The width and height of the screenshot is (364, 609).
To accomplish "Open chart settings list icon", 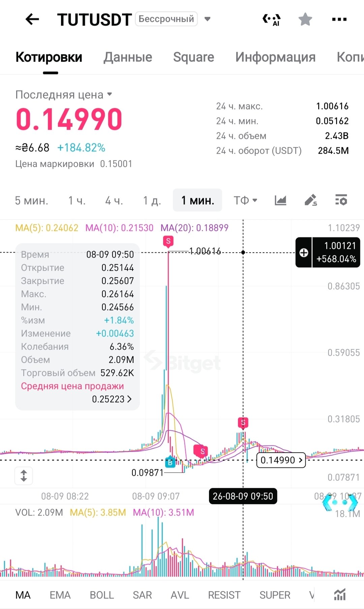I will coord(341,200).
